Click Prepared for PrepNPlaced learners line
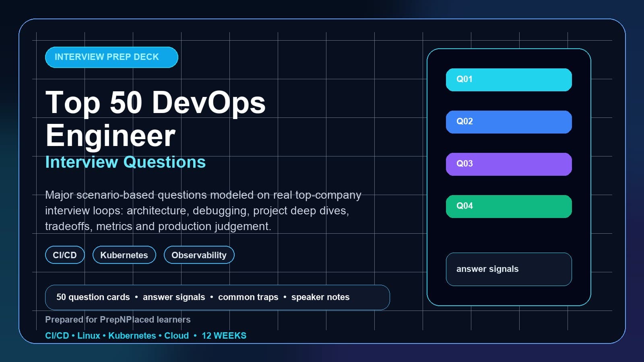Viewport: 644px width, 362px height. 118,319
